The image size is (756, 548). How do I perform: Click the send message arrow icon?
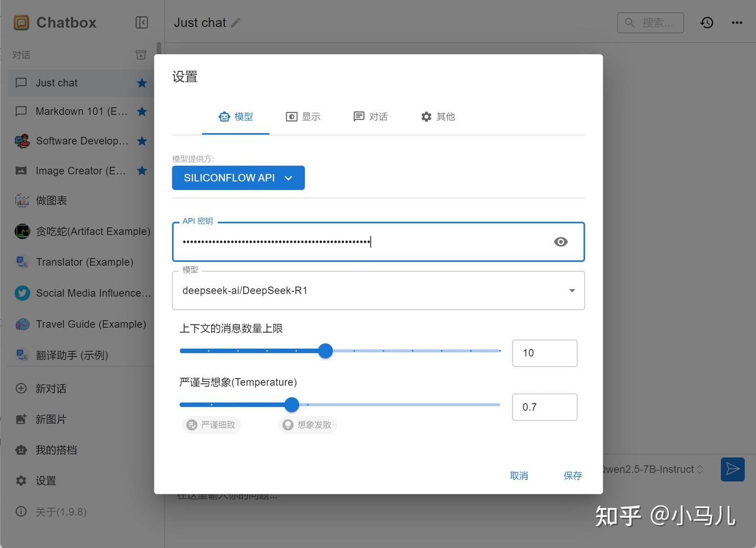coord(733,469)
